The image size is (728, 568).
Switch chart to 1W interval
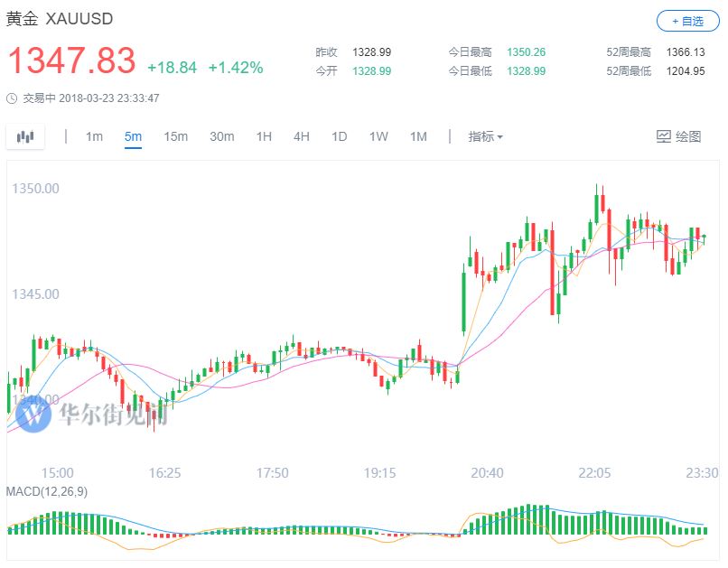tap(378, 136)
